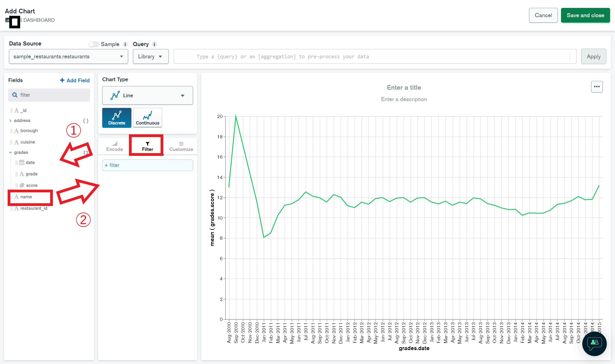
Task: Toggle the Sample switch
Action: 94,44
